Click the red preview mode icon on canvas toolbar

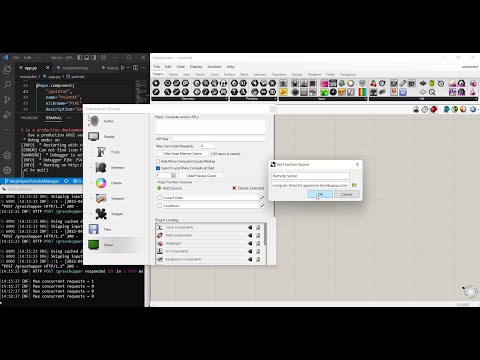point(433,109)
